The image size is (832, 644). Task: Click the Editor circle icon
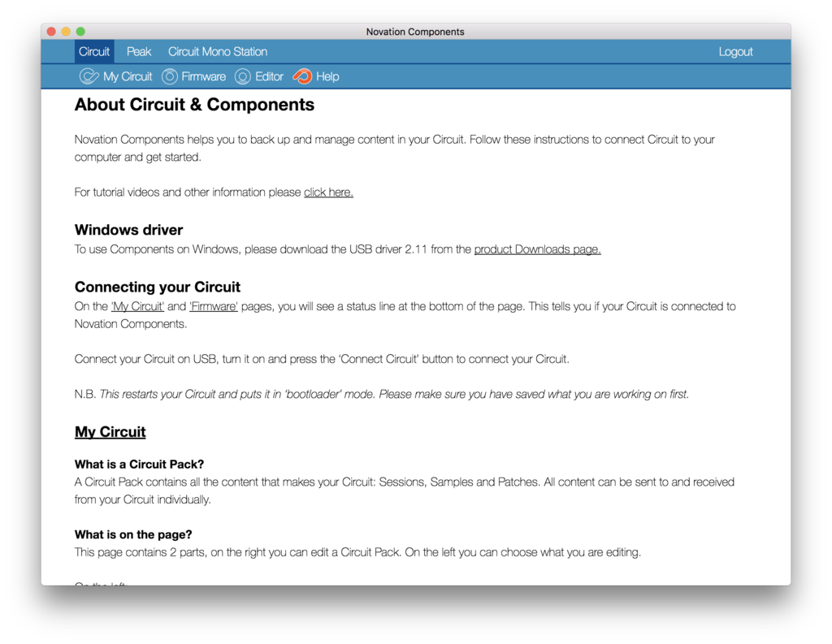(x=242, y=76)
